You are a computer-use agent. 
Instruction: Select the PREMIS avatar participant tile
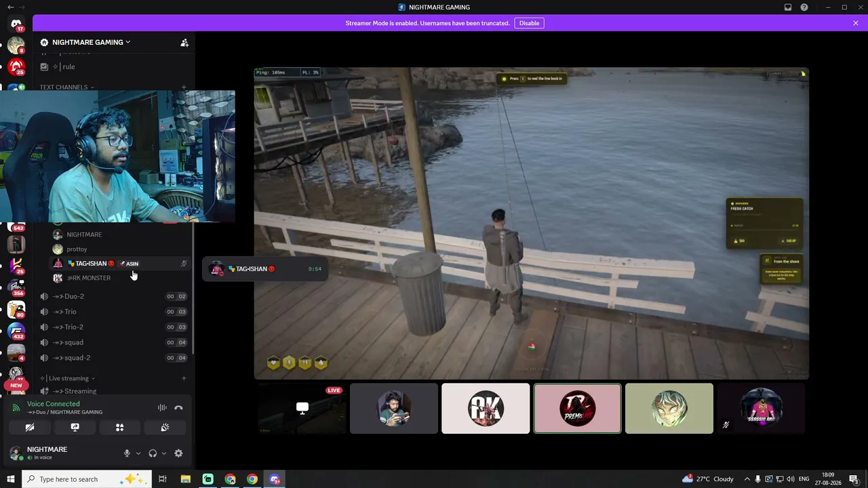point(577,408)
